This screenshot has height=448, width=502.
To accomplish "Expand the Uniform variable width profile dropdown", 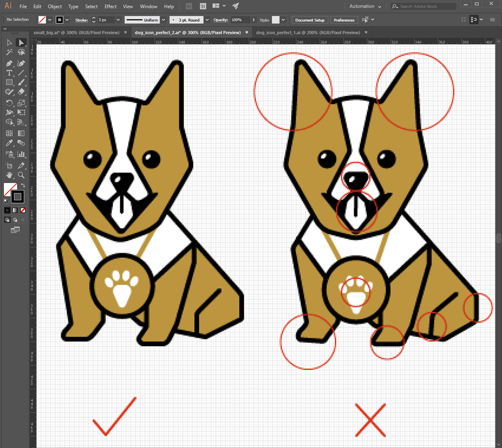I will click(164, 20).
